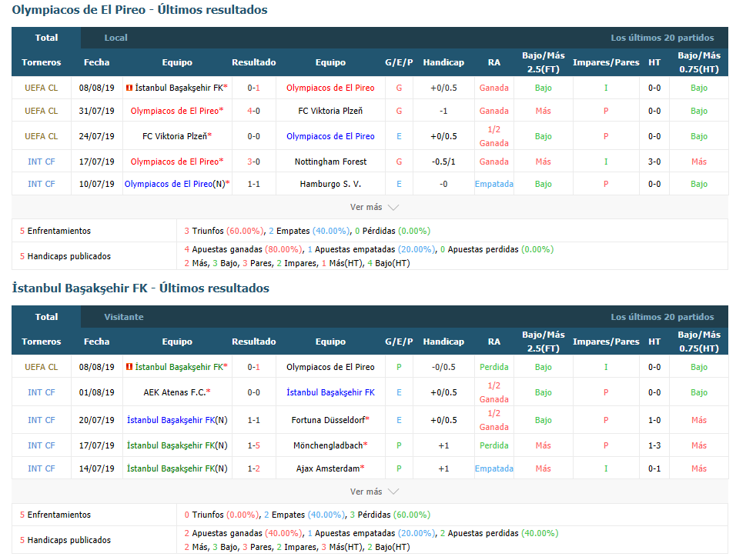Viewport: 736px width, 560px height.
Task: Click Empatada in Hamburgo row
Action: pyautogui.click(x=493, y=185)
